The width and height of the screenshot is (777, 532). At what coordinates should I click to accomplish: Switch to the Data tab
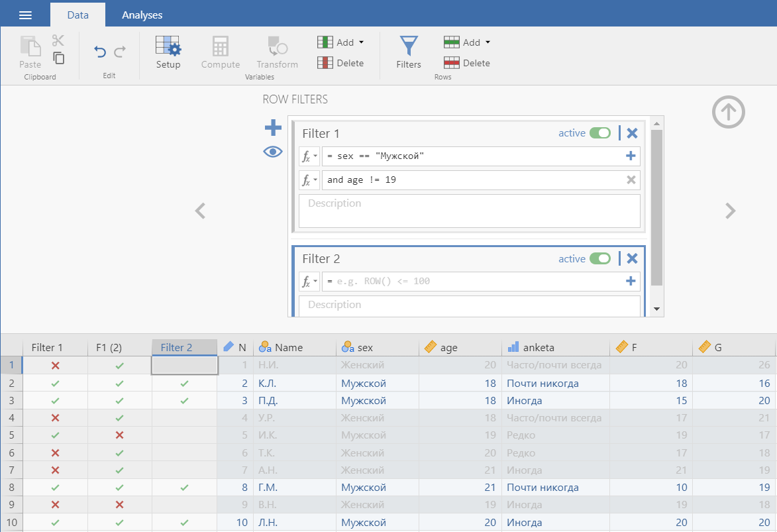(78, 15)
